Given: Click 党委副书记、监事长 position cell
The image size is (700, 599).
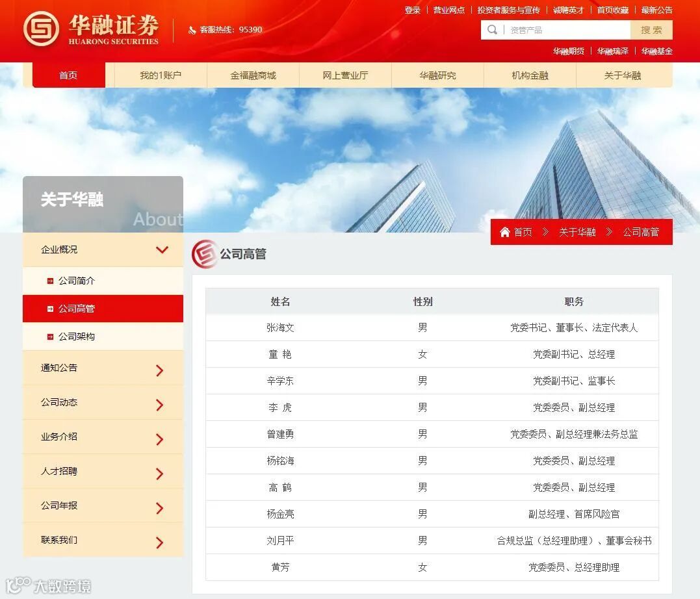Looking at the screenshot, I should [574, 381].
